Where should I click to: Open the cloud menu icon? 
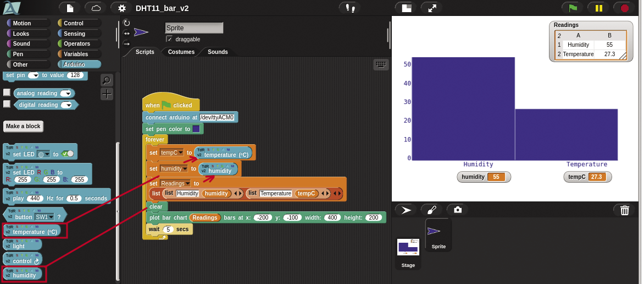click(96, 8)
